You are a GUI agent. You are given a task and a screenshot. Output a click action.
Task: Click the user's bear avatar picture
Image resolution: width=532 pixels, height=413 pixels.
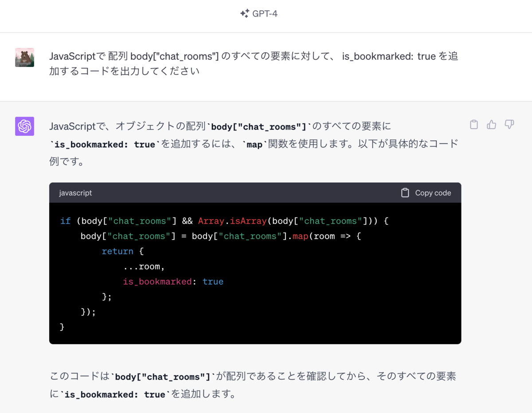coord(24,57)
